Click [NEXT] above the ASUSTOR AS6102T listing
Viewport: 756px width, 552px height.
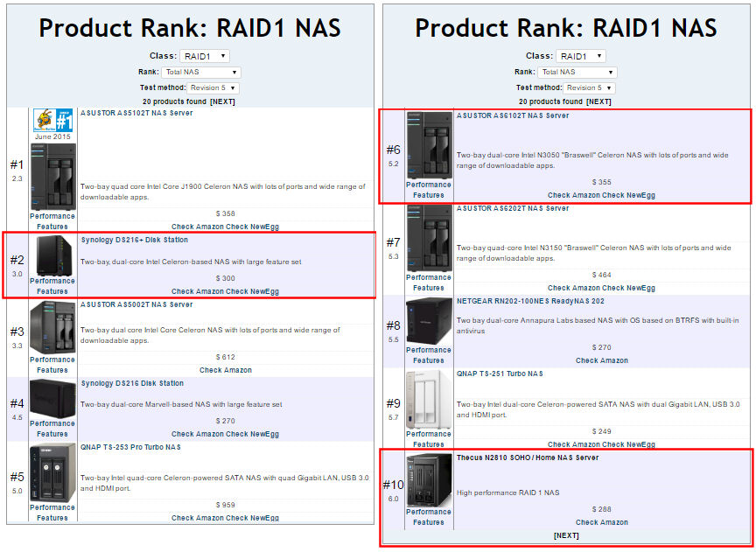[x=598, y=101]
